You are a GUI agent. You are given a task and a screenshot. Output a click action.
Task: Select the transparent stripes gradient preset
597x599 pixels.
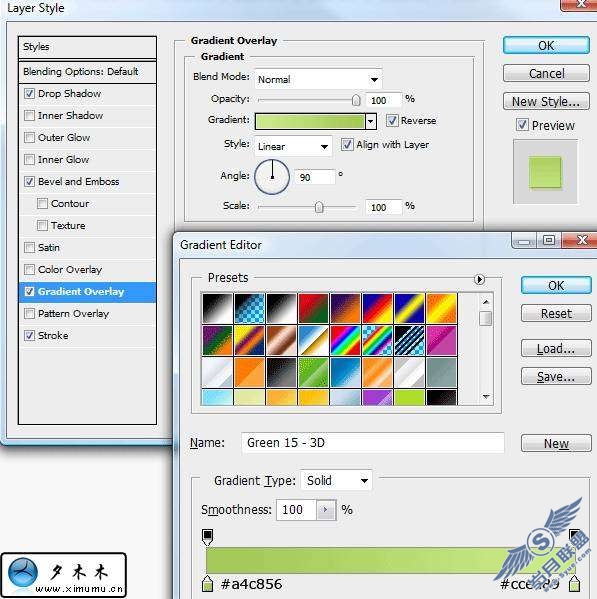point(409,340)
